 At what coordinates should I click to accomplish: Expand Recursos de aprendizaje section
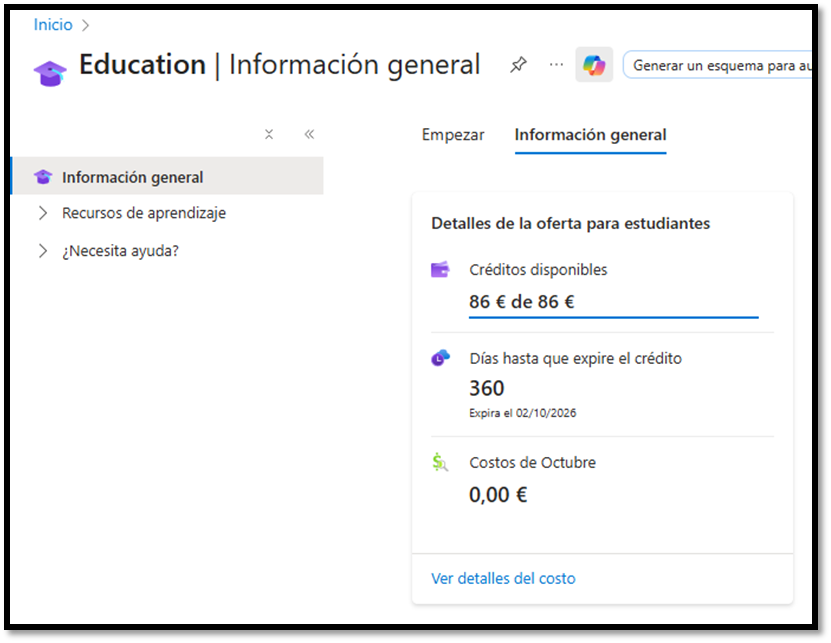[42, 213]
